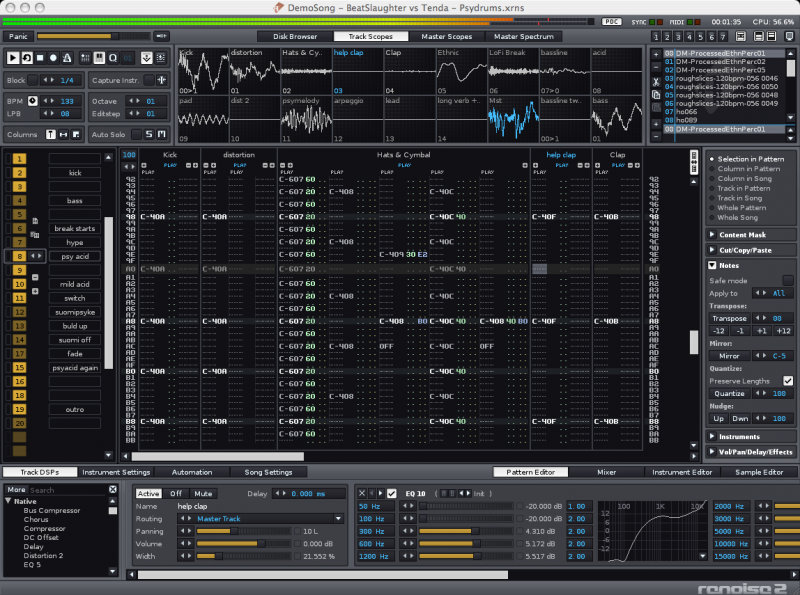
Task: Select view preset 3
Action: click(678, 37)
